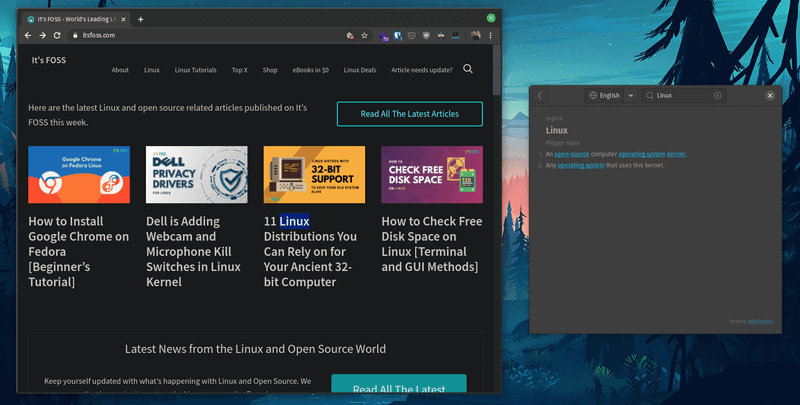Open the purple extension icon in Chrome toolbar

tap(383, 36)
